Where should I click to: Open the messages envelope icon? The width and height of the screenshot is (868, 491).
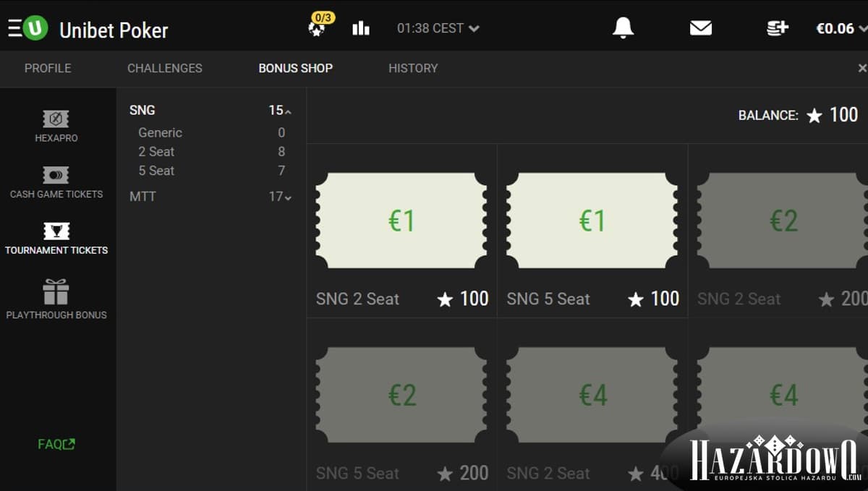point(700,28)
